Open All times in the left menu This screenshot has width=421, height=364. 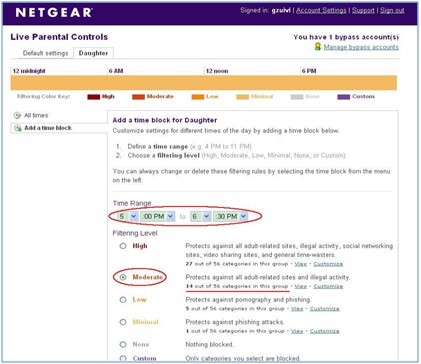36,115
